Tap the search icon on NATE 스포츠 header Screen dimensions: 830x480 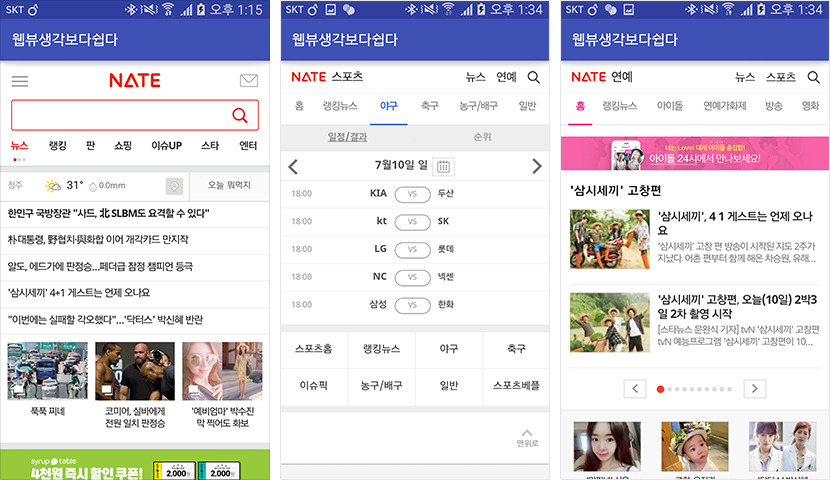point(534,77)
